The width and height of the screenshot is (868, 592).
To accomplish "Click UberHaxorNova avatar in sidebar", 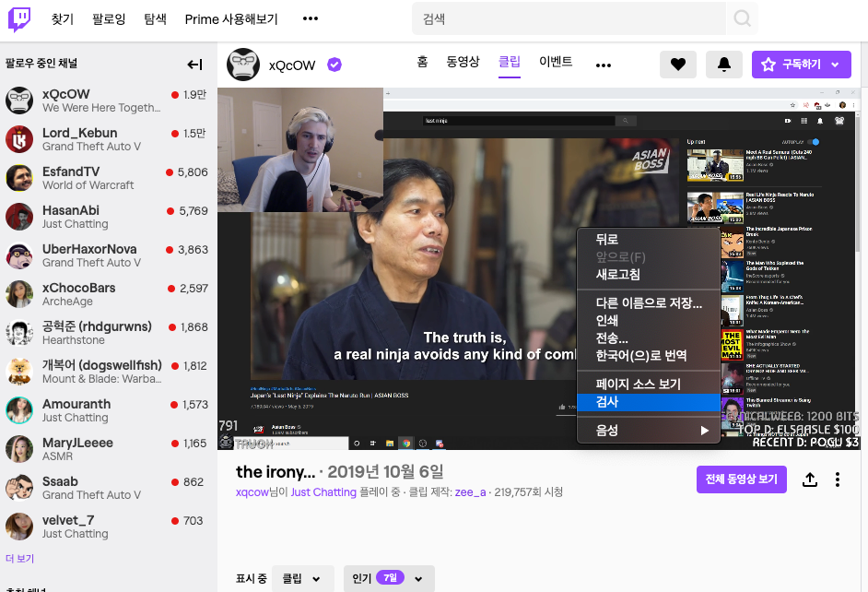I will tap(19, 255).
